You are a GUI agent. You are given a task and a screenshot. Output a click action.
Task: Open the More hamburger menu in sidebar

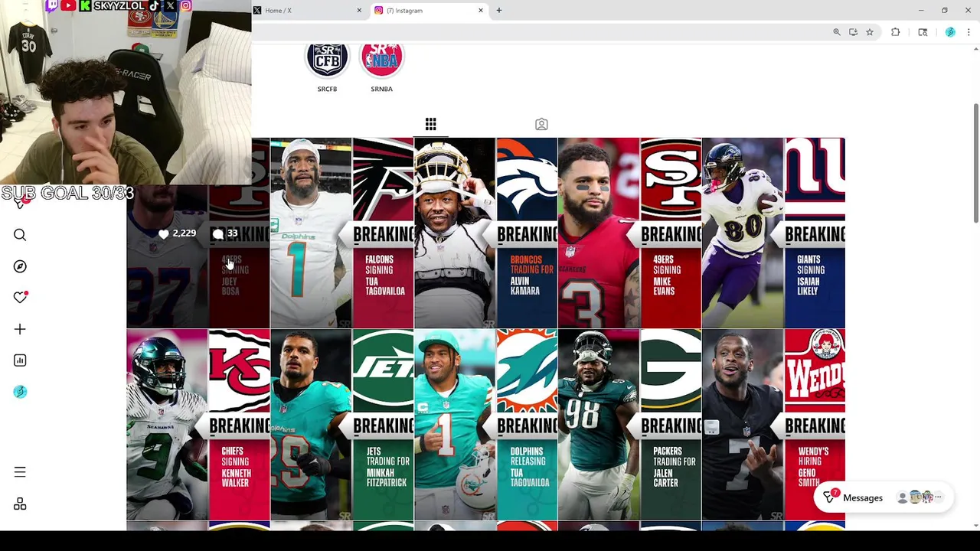point(20,472)
